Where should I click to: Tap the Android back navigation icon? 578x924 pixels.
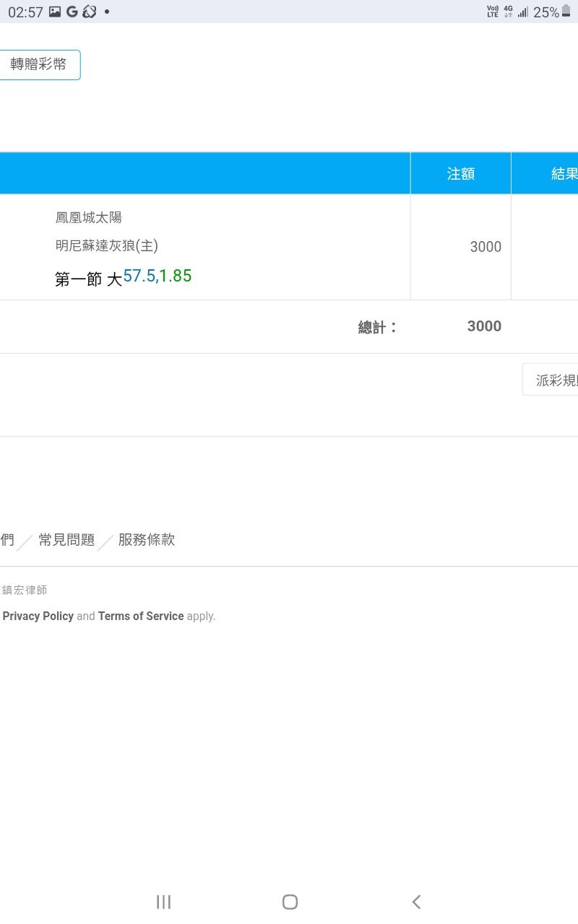click(416, 902)
